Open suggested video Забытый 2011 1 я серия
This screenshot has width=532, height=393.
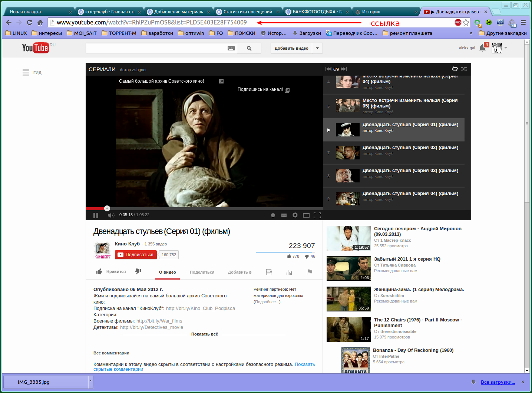click(407, 259)
